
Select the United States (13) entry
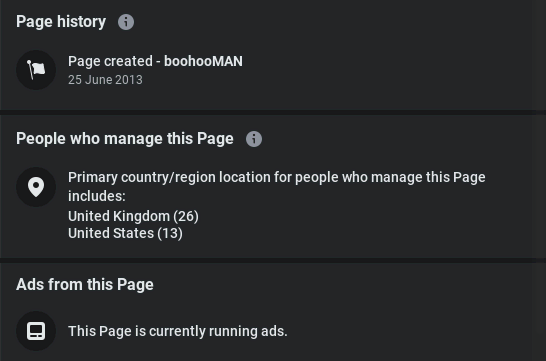point(125,233)
